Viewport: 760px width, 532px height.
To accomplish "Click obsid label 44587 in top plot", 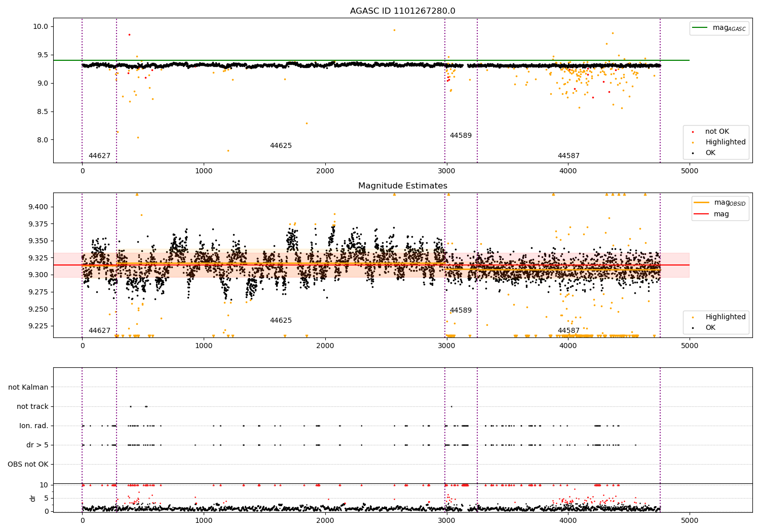I will (568, 156).
